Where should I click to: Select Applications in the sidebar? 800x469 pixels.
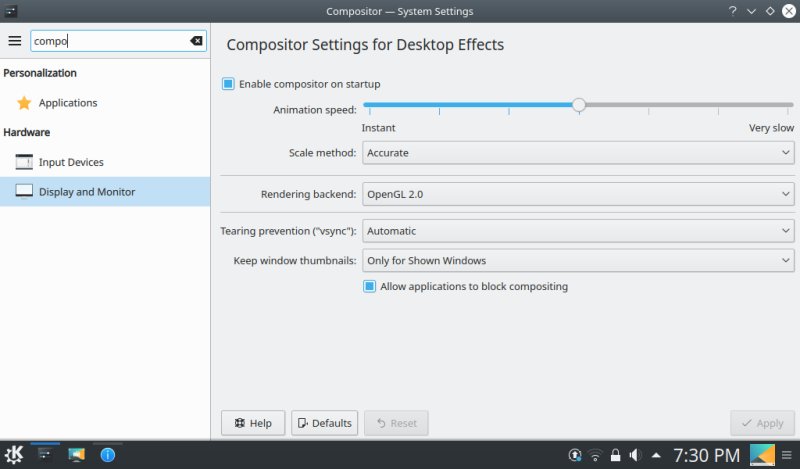click(x=105, y=103)
